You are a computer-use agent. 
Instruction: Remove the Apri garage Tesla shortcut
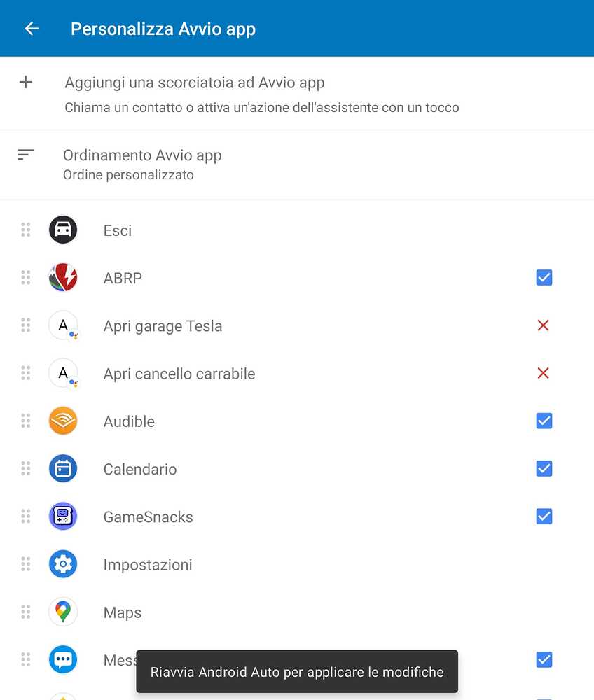[x=543, y=325]
